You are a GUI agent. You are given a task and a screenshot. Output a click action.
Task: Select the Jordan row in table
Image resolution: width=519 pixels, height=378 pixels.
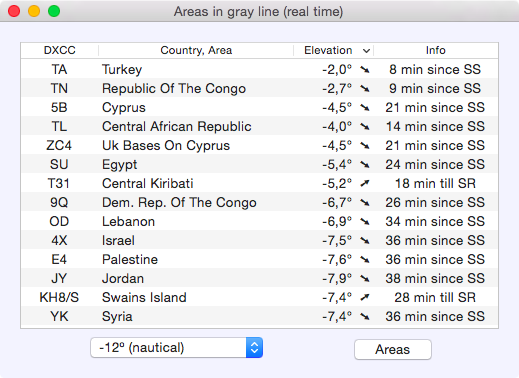(x=259, y=278)
